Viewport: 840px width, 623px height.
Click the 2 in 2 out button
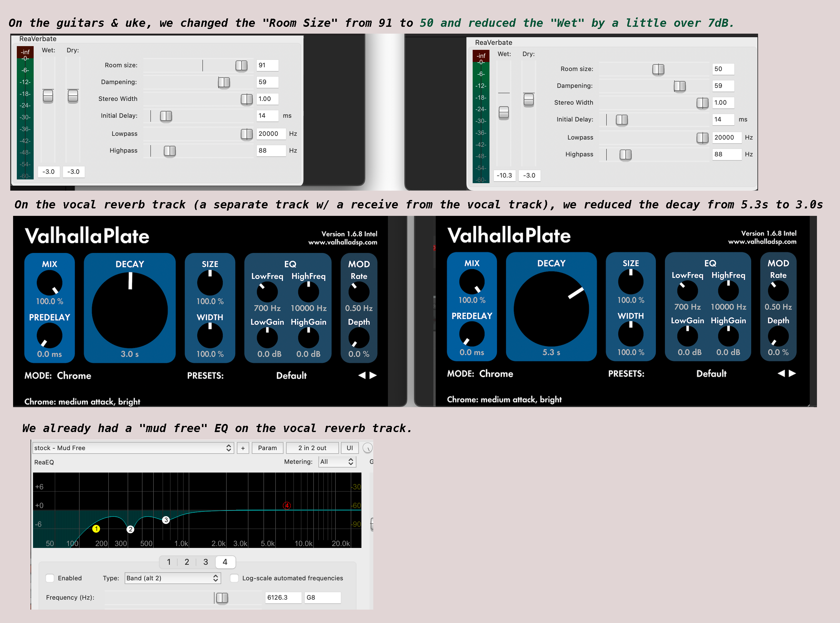pyautogui.click(x=312, y=448)
